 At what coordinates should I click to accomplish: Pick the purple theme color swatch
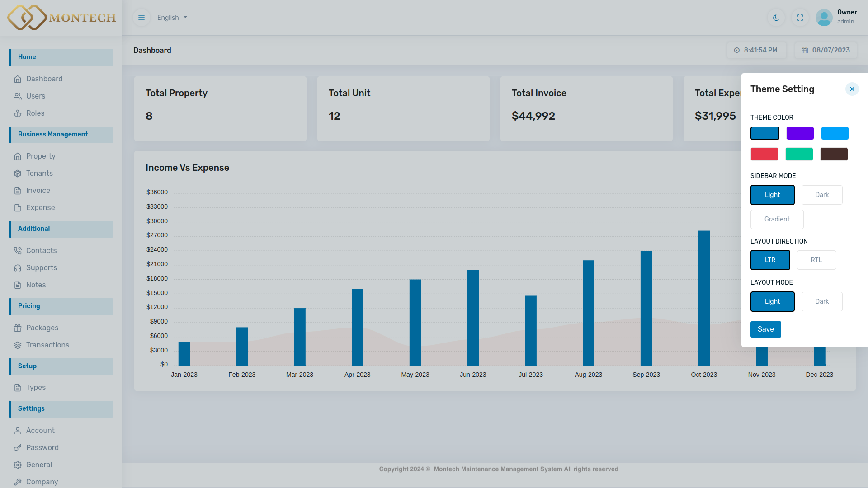point(800,133)
